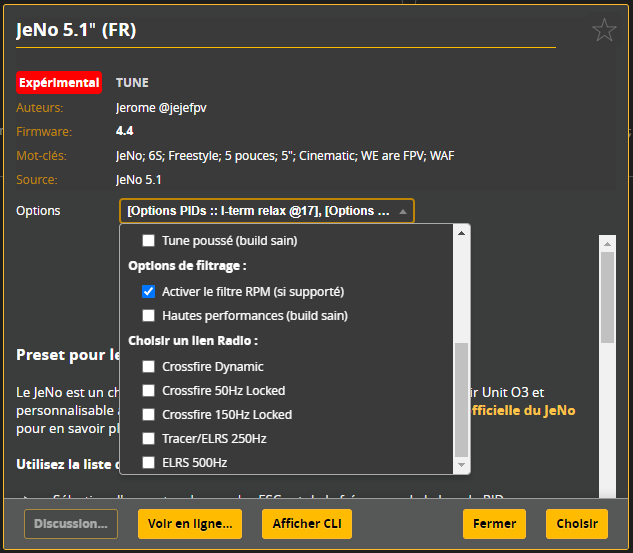Open the Discussion button
This screenshot has height=553, width=633.
tap(71, 524)
